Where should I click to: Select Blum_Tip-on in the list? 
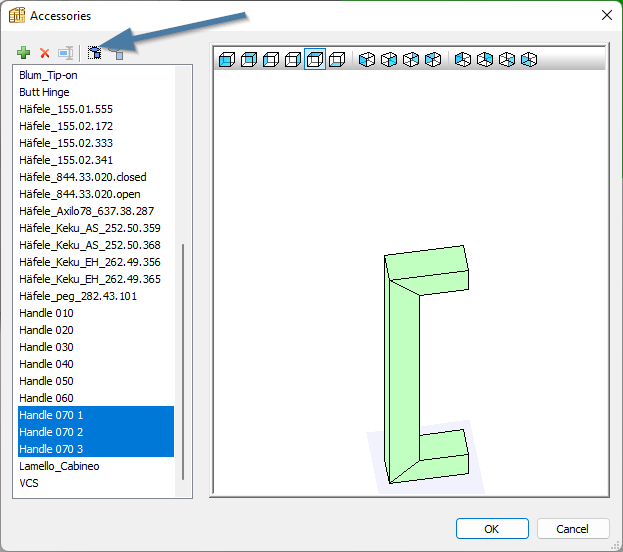(96, 75)
